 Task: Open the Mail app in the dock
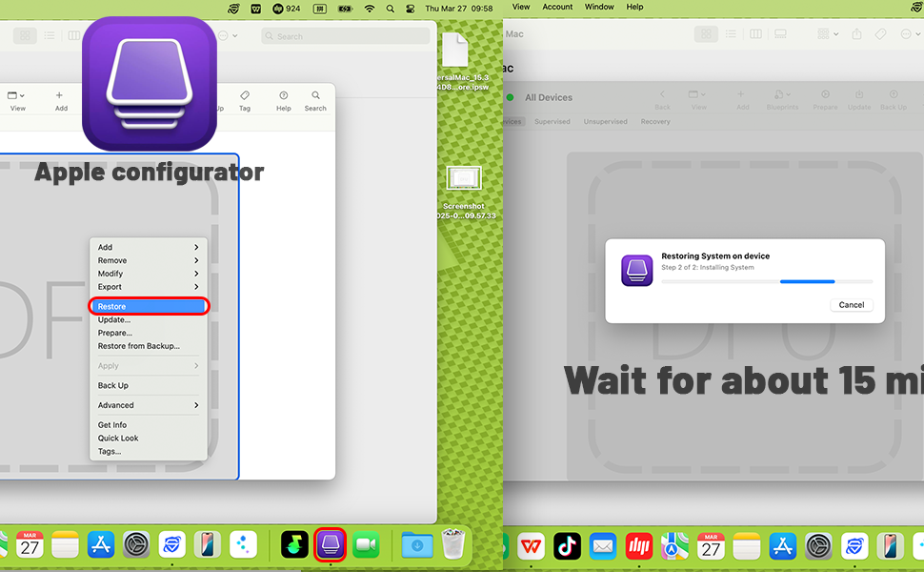[603, 547]
